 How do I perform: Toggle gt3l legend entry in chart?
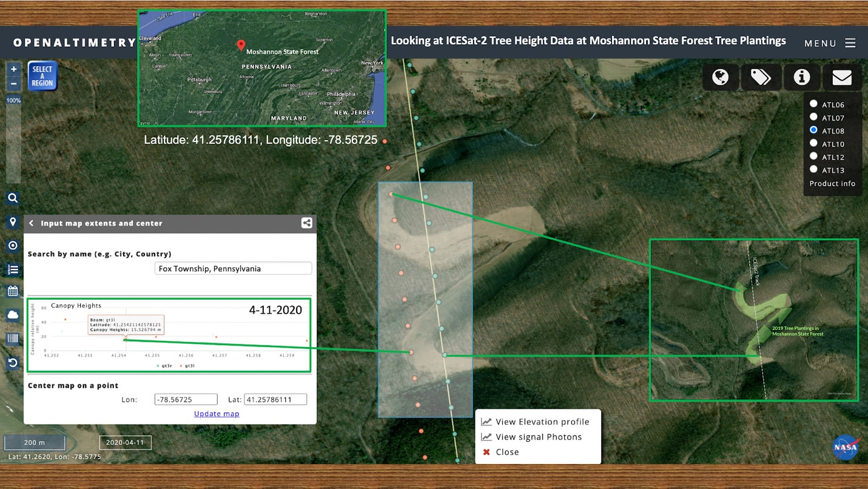point(189,366)
